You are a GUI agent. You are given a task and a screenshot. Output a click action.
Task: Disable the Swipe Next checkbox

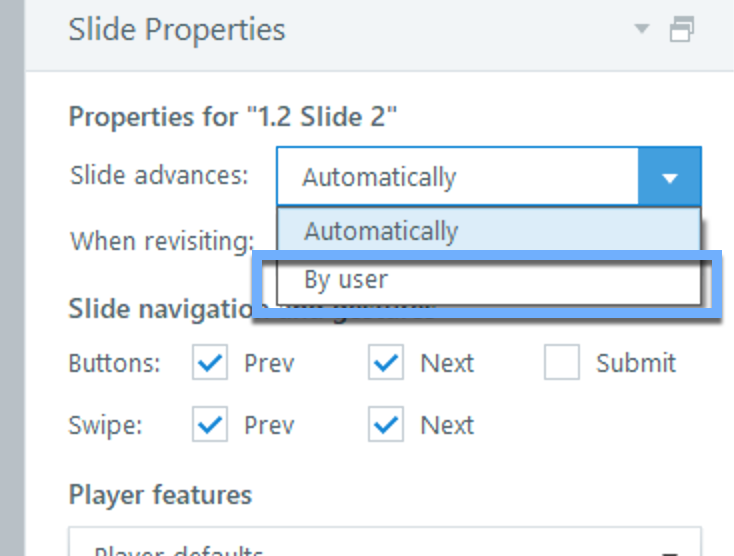386,425
